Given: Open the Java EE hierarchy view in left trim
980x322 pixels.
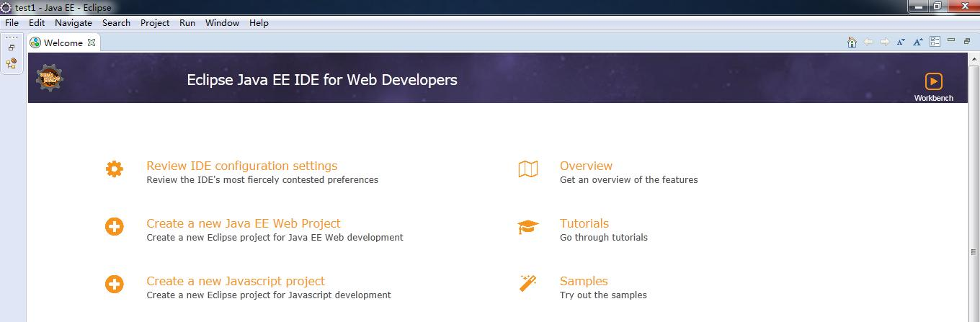Looking at the screenshot, I should coord(12,63).
